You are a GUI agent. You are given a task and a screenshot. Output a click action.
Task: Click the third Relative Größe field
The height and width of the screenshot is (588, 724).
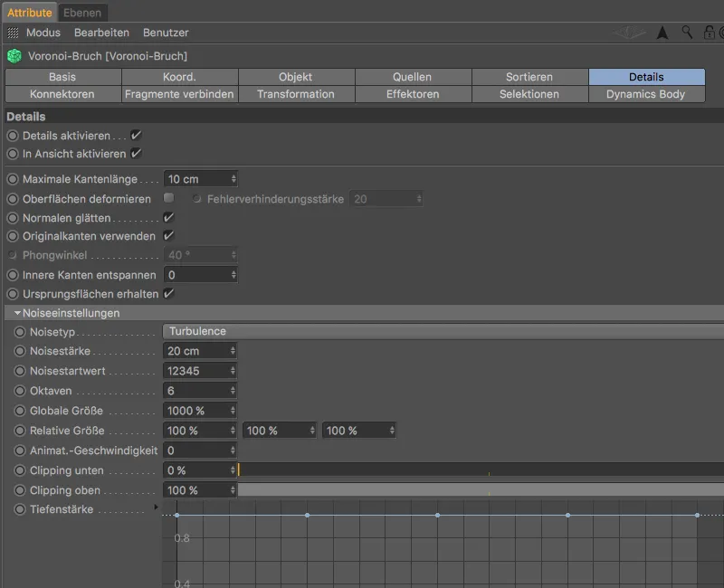(359, 431)
